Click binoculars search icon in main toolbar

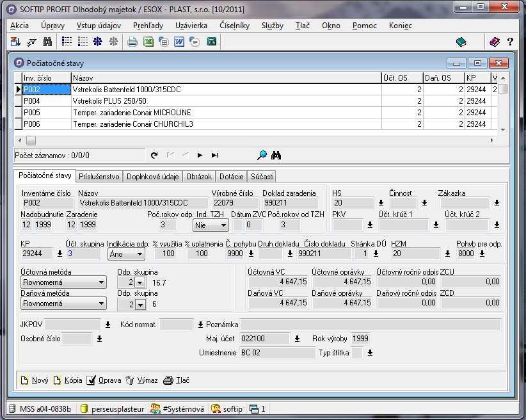[x=47, y=42]
